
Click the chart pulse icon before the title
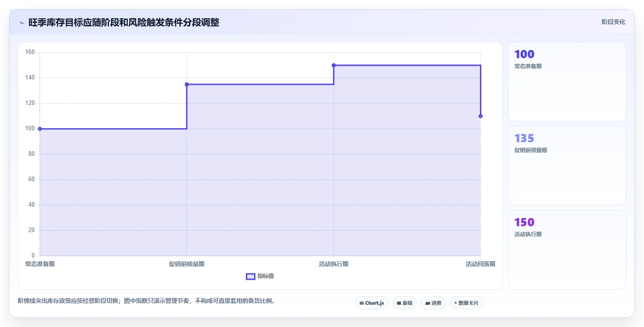click(21, 23)
